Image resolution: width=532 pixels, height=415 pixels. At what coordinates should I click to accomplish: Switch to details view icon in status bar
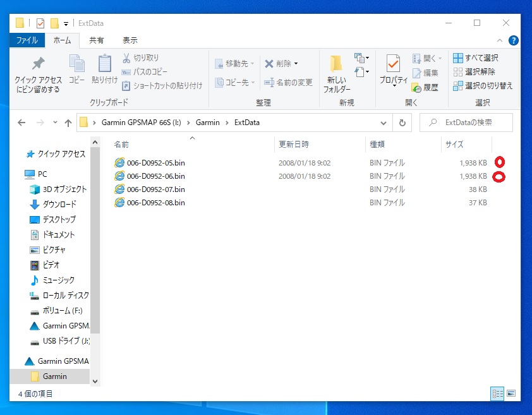(497, 394)
